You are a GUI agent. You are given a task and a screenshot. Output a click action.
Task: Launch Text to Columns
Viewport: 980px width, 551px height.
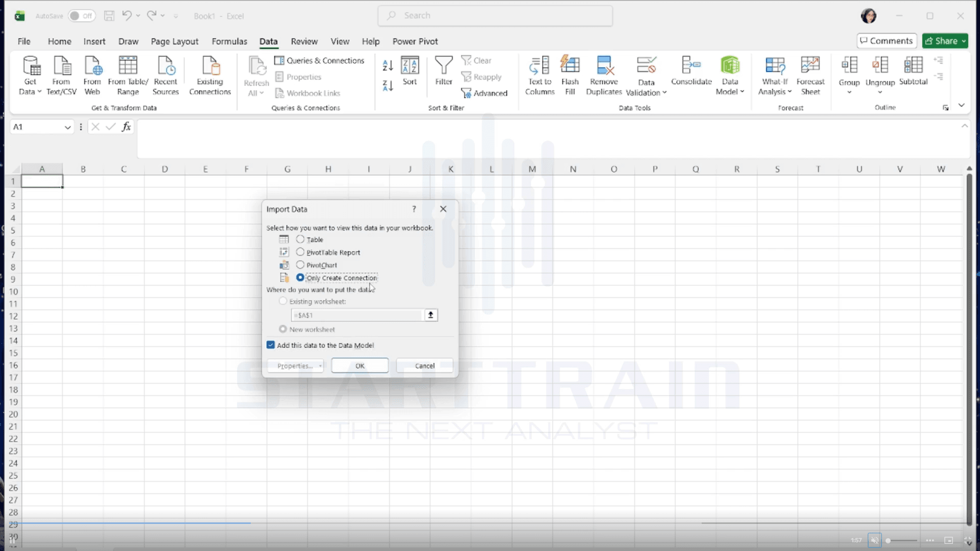[540, 76]
